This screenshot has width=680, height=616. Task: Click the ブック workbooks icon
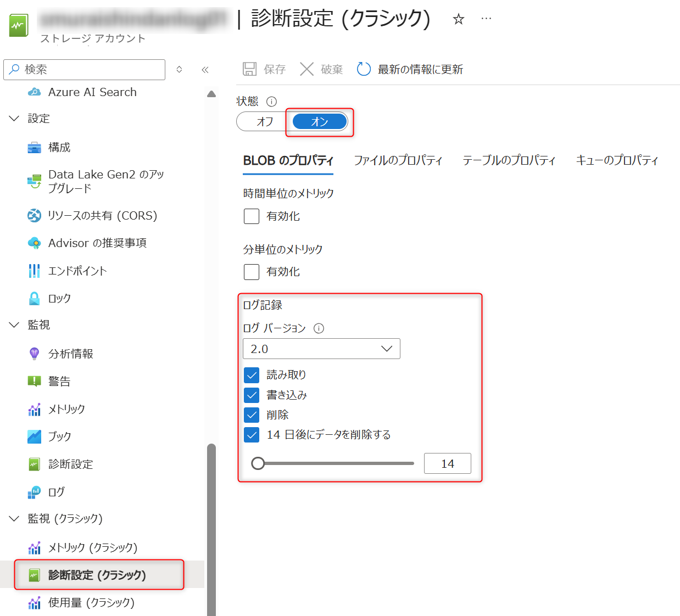pyautogui.click(x=34, y=436)
